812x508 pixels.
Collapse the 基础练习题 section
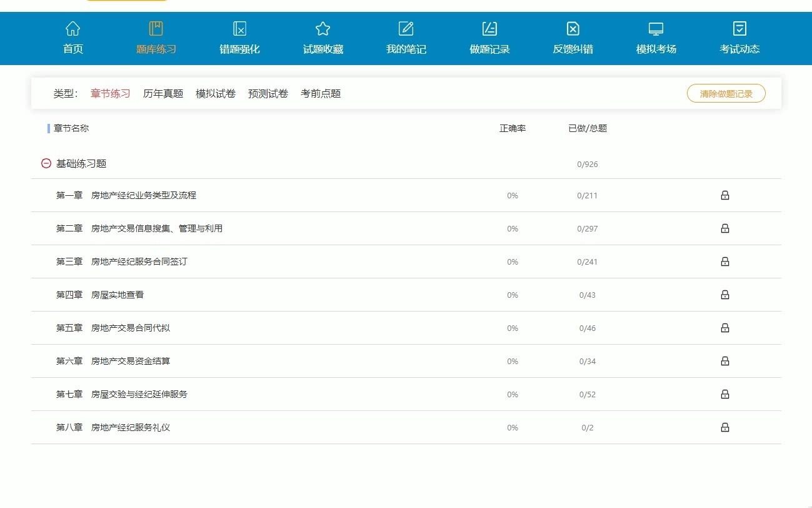tap(46, 163)
